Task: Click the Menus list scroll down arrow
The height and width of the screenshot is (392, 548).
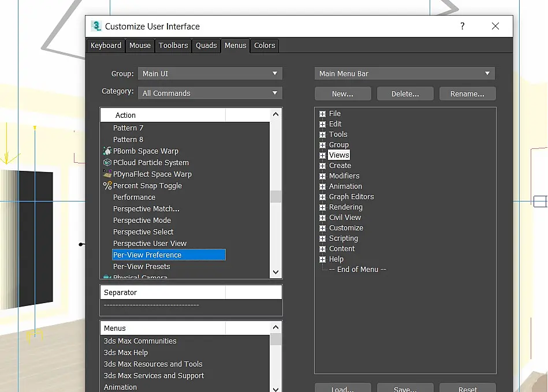Action: 275,389
